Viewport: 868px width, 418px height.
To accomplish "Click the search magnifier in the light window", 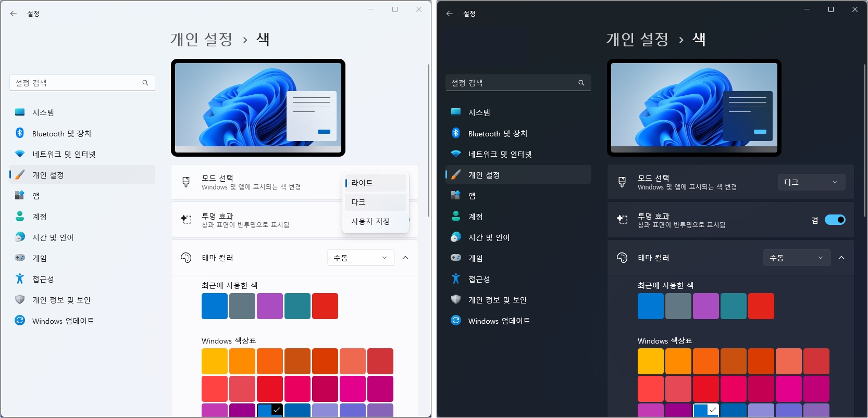I will [145, 83].
